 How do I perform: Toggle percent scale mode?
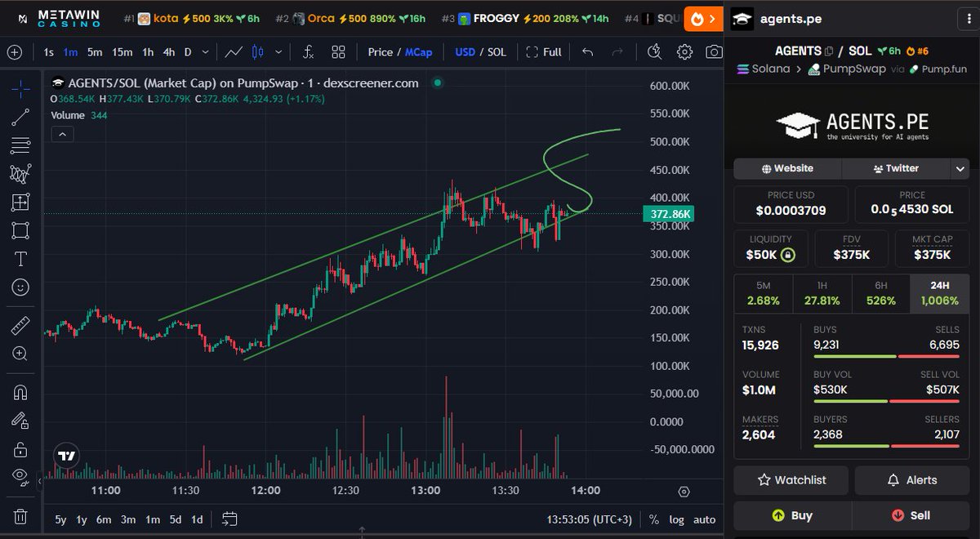[x=653, y=519]
